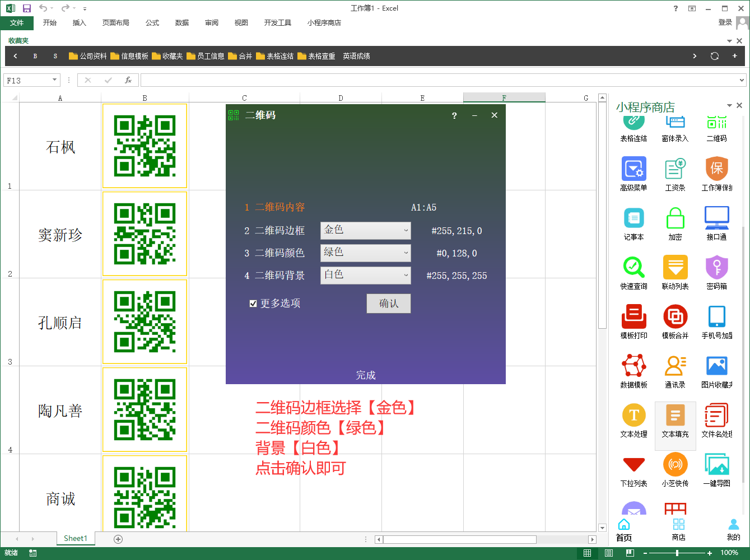Viewport: 750px width, 560px height.
Task: Switch to the 开始 ribbon tab
Action: click(49, 23)
